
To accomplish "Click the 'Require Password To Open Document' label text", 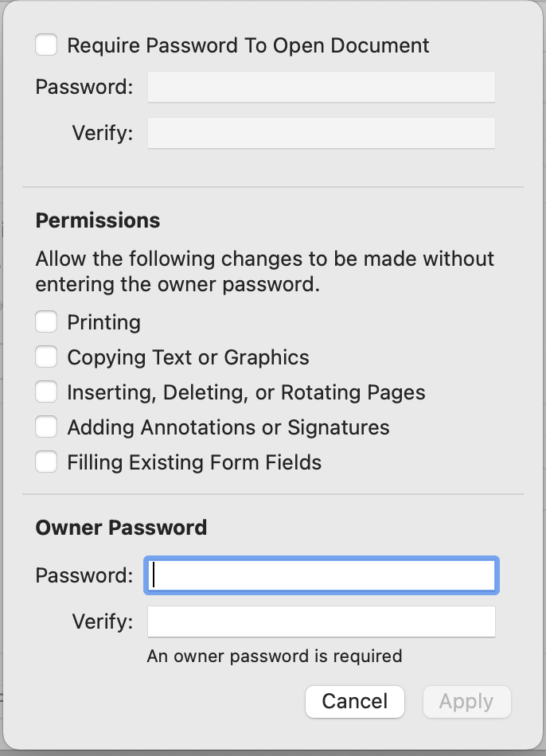I will (x=248, y=45).
